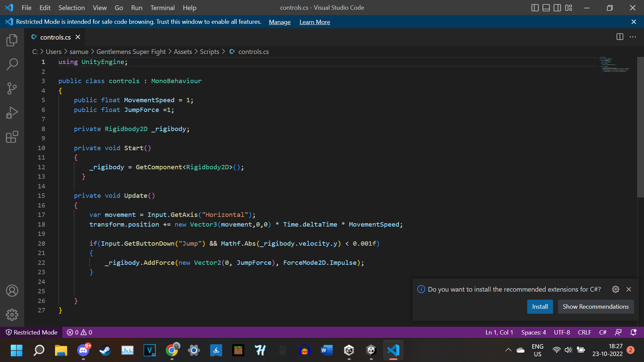This screenshot has width=644, height=362.
Task: Open the Assets breadcrumb dropdown
Action: [x=183, y=52]
